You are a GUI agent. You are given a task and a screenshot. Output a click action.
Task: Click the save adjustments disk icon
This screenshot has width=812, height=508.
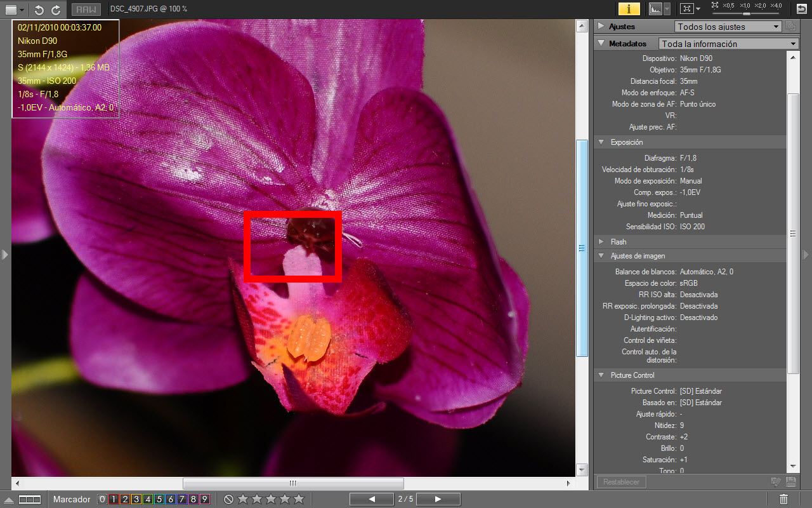click(x=790, y=482)
